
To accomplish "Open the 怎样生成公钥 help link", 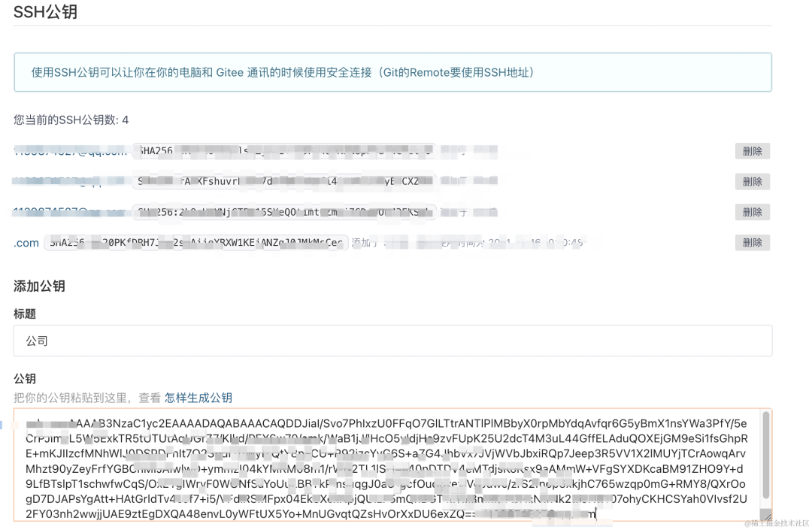I will coord(198,398).
